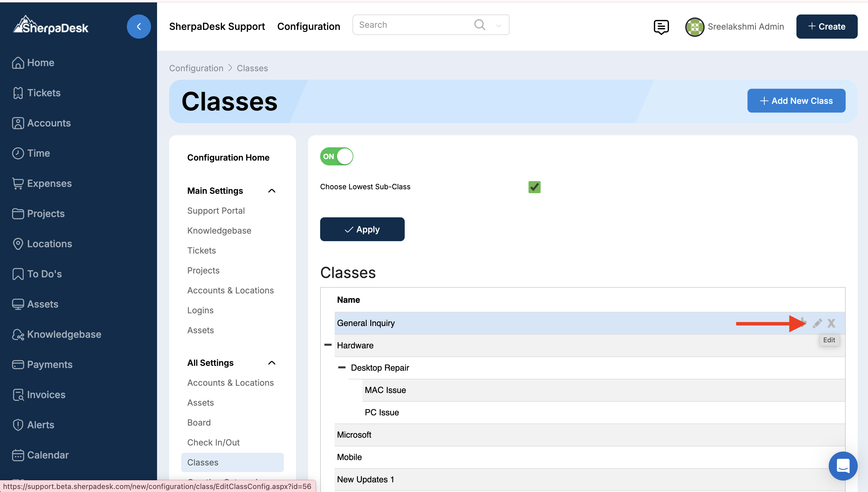Click the search magnifier icon
Screen dimensions: 868x492
479,25
